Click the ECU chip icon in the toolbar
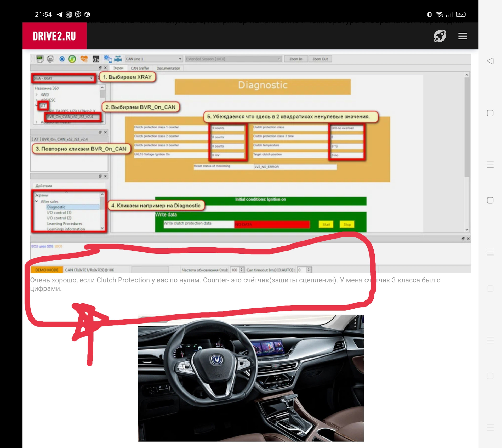This screenshot has width=502, height=448. [40, 59]
